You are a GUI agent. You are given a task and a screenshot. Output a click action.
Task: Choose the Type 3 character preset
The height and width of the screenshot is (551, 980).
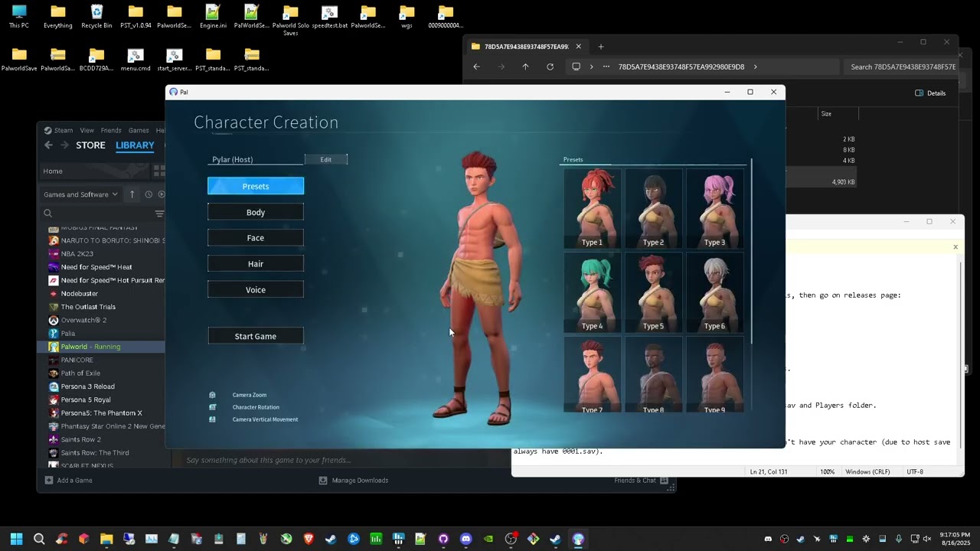point(714,208)
